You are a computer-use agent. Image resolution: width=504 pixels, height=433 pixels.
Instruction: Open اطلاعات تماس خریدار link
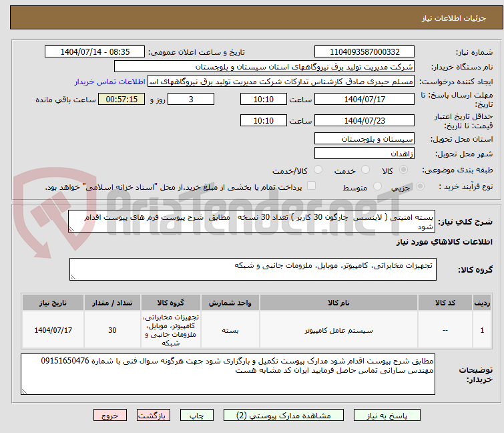click(110, 82)
